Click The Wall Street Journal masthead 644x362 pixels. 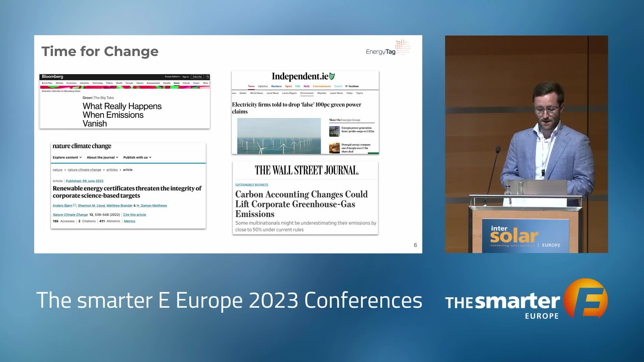[307, 170]
